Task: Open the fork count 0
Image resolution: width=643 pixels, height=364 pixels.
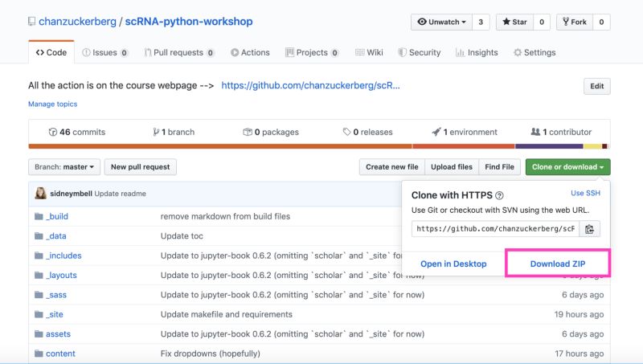Action: 601,22
